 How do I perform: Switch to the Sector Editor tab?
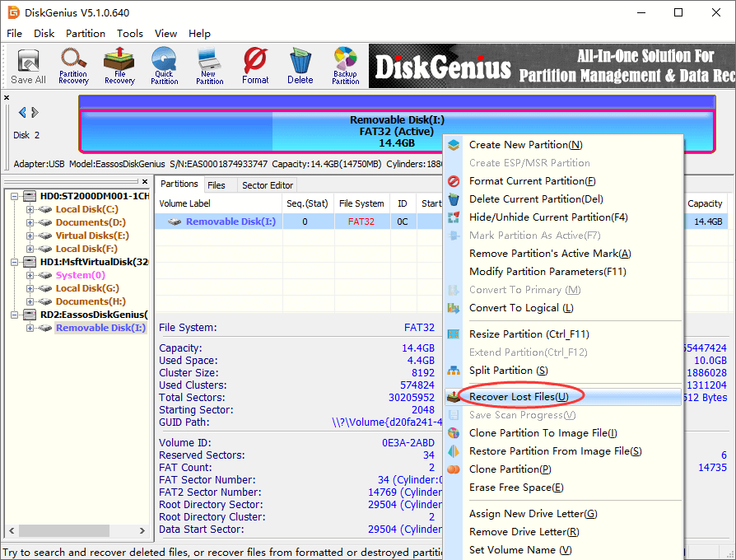pyautogui.click(x=268, y=185)
